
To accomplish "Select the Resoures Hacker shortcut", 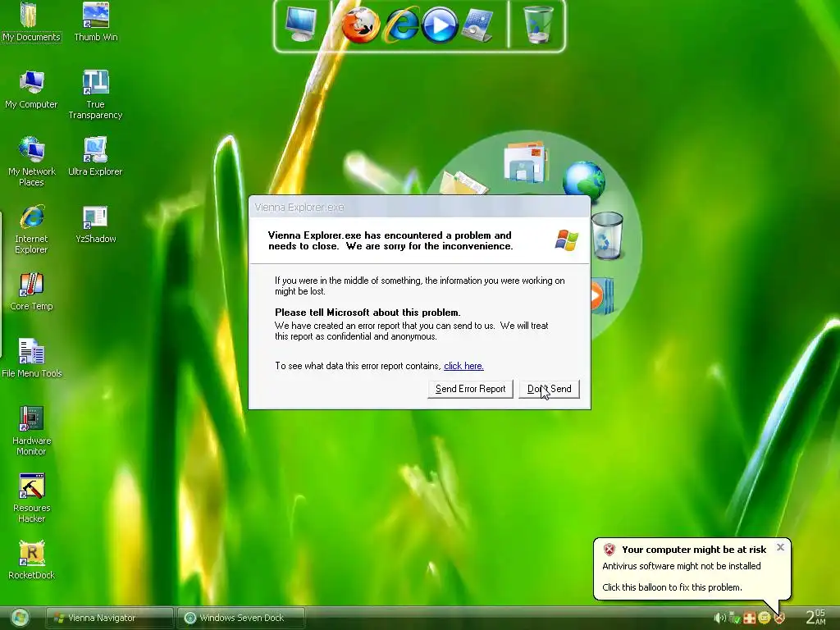I will click(32, 498).
